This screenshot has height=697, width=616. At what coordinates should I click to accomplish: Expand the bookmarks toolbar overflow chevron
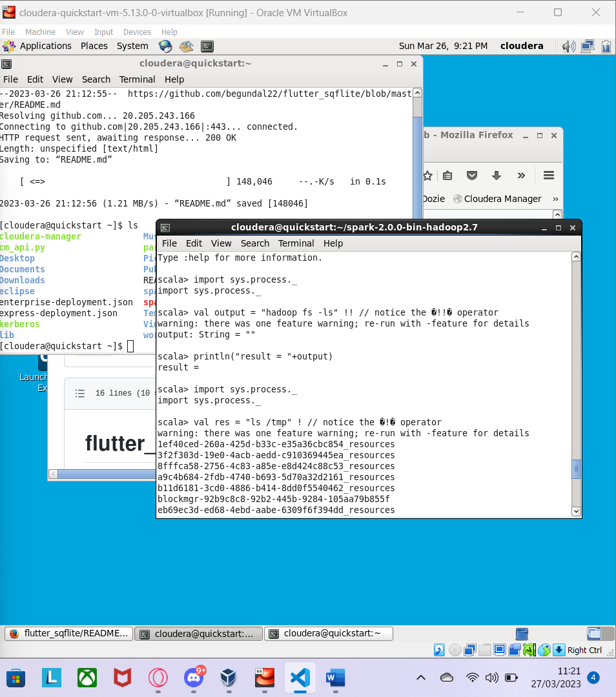[x=554, y=199]
